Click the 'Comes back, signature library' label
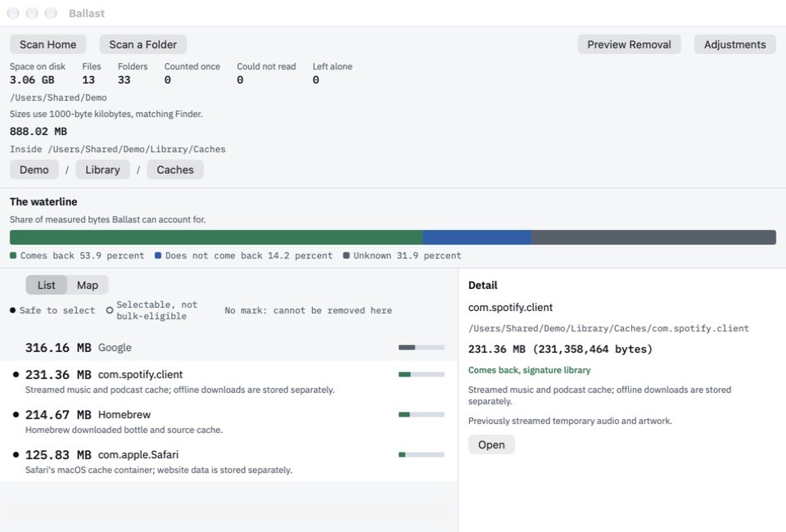Image resolution: width=786 pixels, height=532 pixels. [530, 370]
